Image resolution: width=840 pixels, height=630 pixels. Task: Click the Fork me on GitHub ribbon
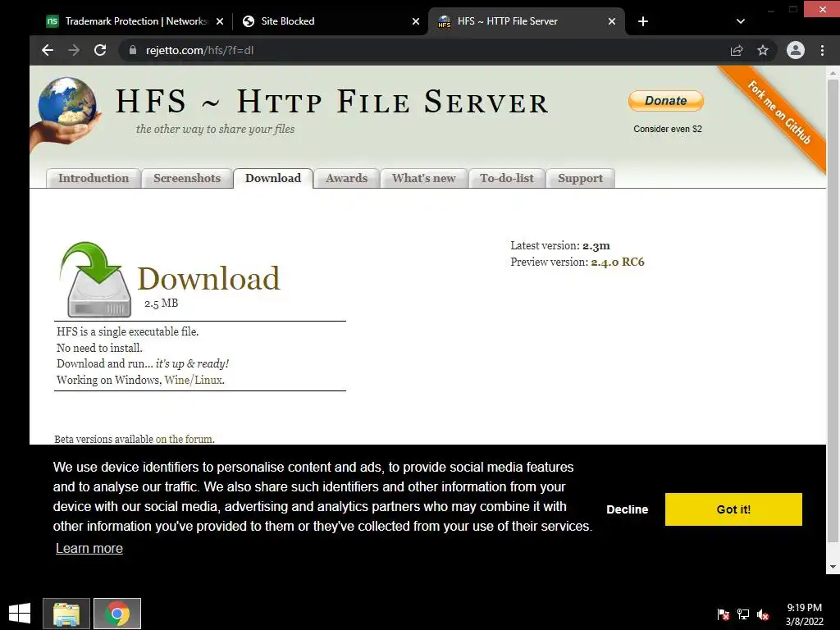tap(778, 112)
